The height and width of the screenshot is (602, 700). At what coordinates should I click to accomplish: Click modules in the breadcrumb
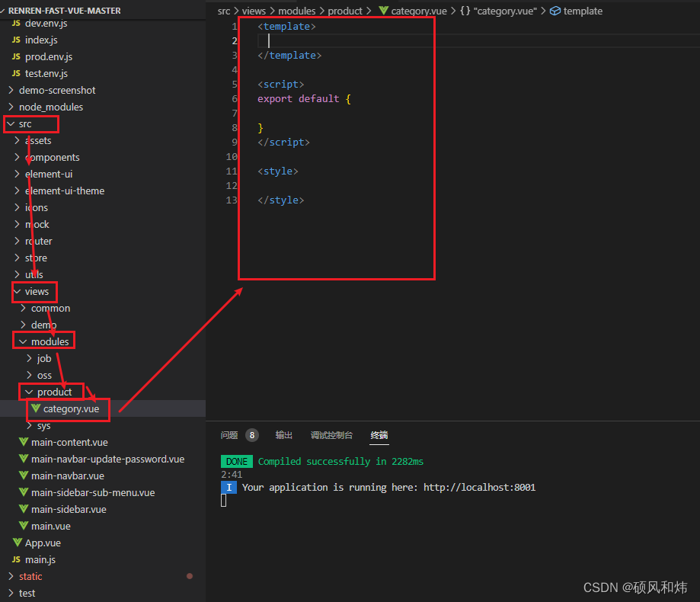(297, 11)
